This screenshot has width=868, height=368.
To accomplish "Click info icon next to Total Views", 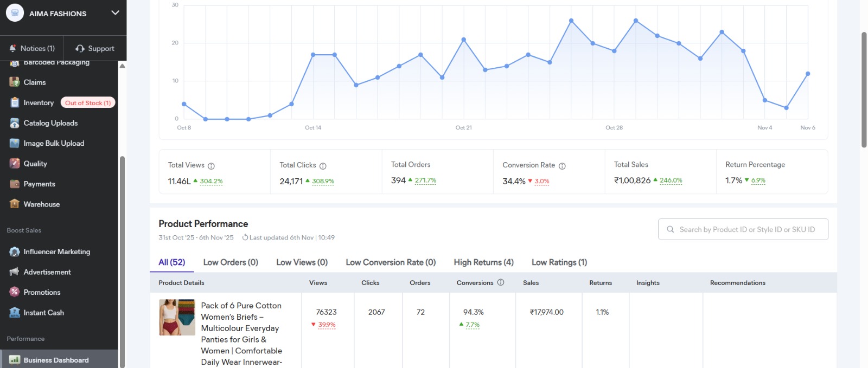I will point(212,166).
